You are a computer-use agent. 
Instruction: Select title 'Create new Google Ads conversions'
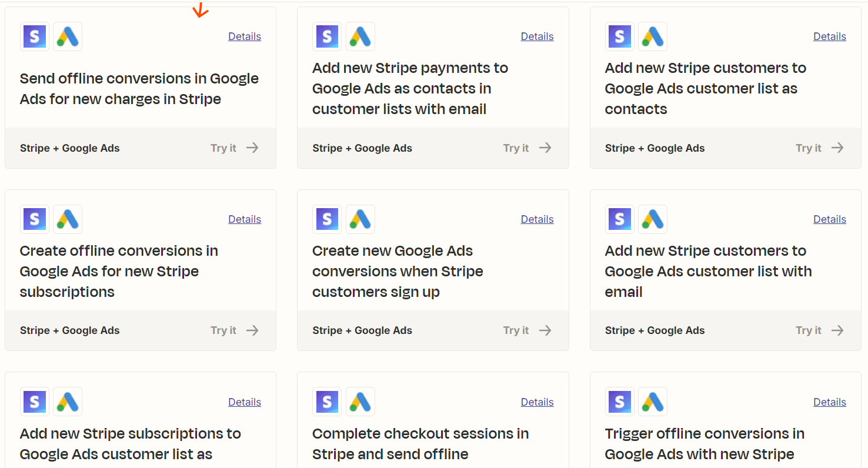(x=398, y=271)
